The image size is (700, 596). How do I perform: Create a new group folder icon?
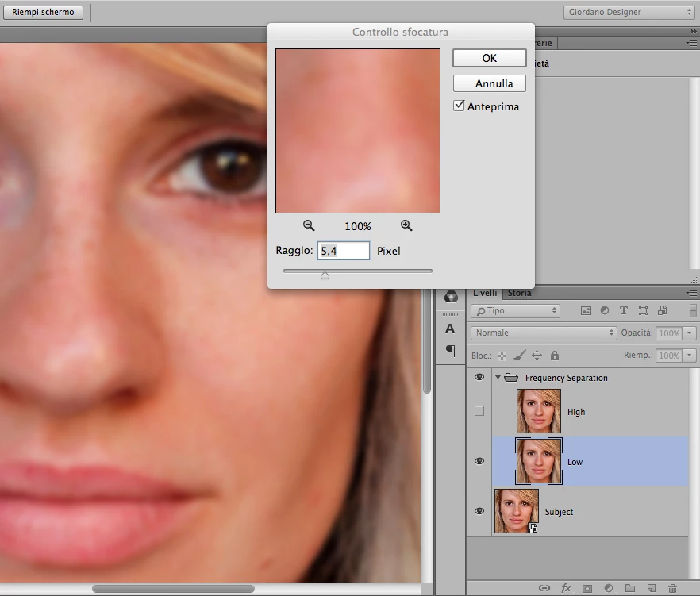[630, 588]
